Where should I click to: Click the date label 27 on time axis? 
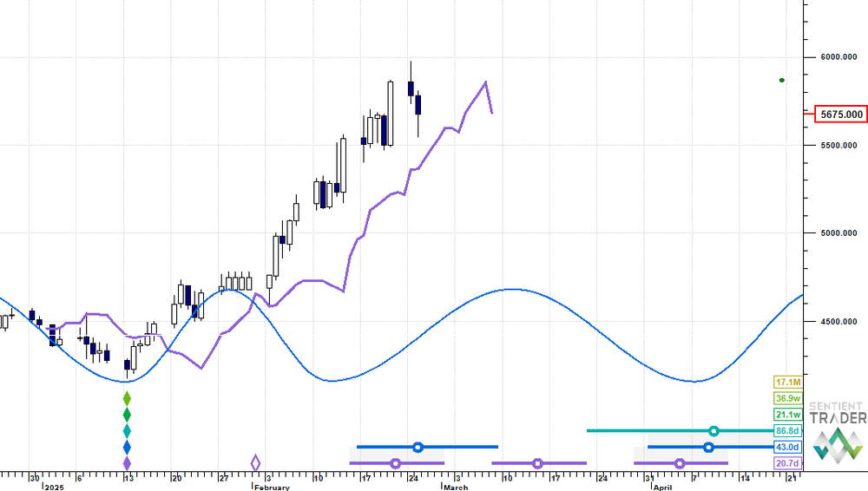click(x=223, y=478)
